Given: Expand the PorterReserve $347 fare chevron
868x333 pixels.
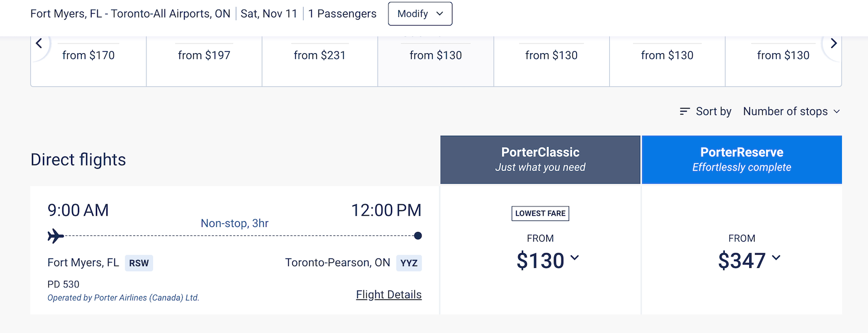Looking at the screenshot, I should point(777,259).
